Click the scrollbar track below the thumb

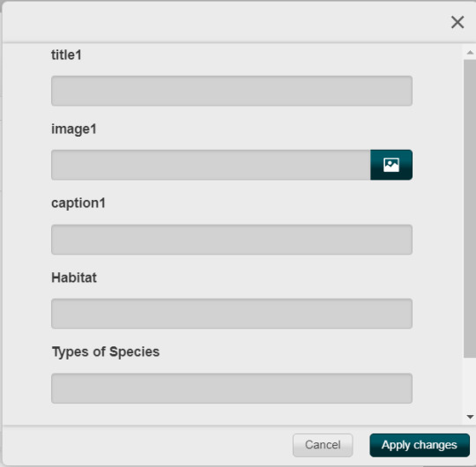coord(470,384)
